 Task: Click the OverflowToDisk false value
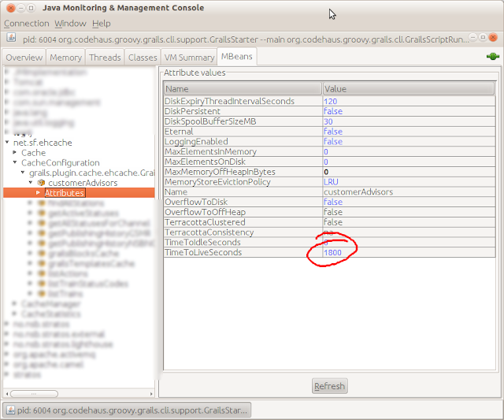pyautogui.click(x=332, y=202)
